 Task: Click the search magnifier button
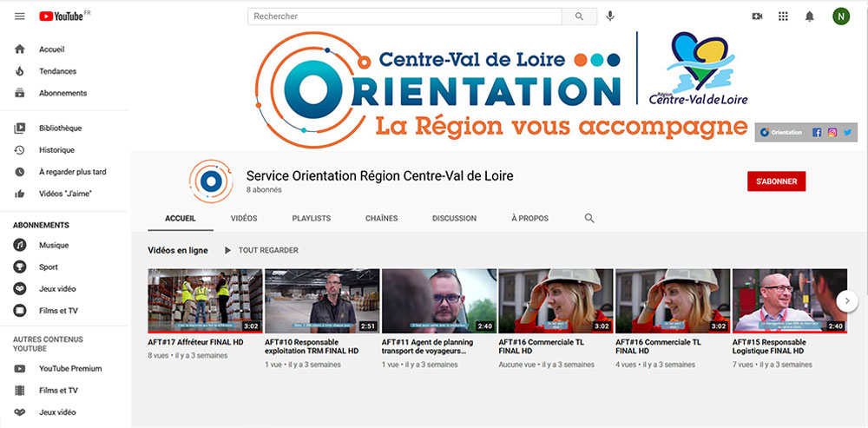[580, 16]
